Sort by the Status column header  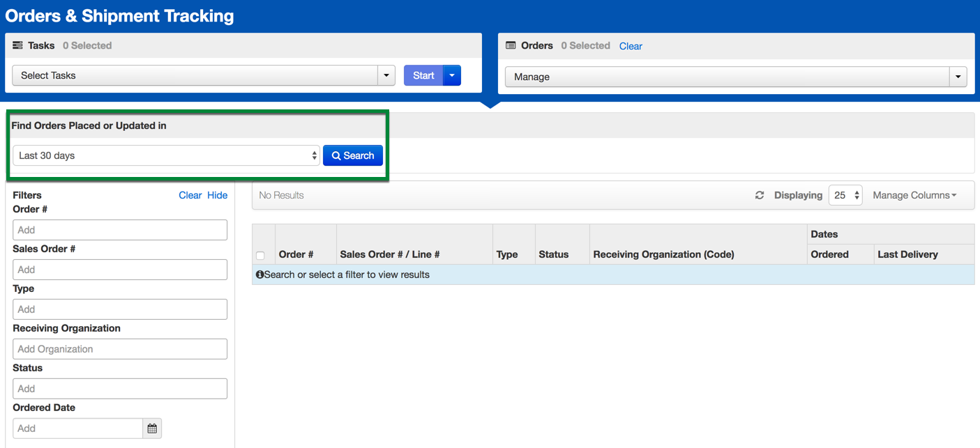click(x=553, y=255)
